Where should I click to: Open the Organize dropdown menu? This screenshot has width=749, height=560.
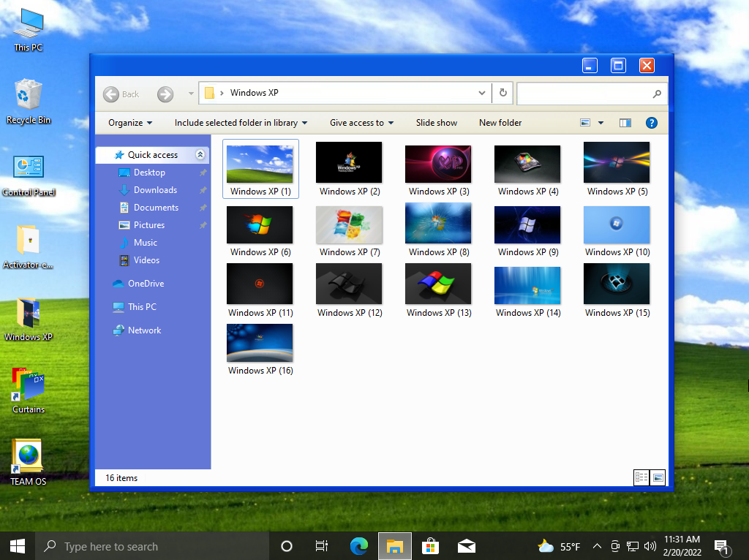130,123
